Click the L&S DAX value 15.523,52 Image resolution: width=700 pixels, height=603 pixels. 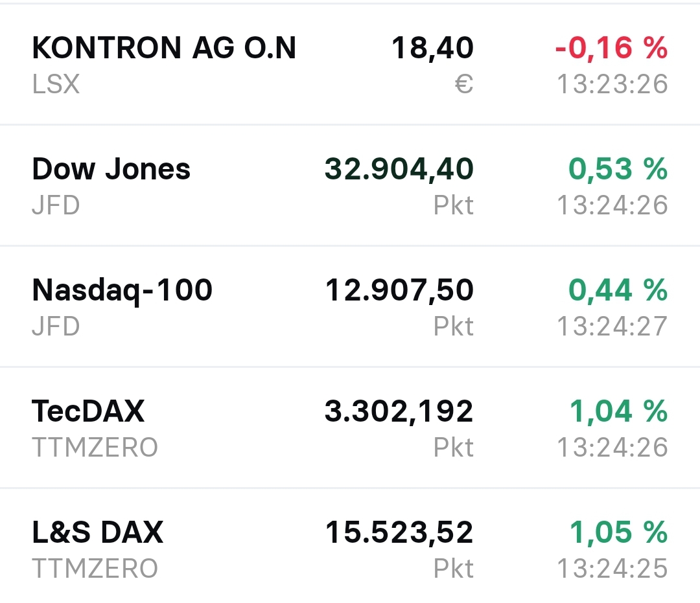(x=399, y=532)
